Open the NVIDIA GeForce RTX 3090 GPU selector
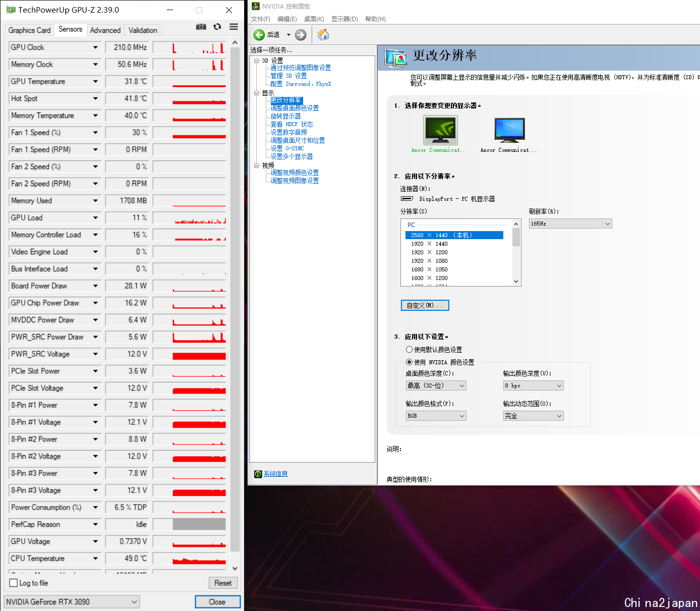 [72, 602]
